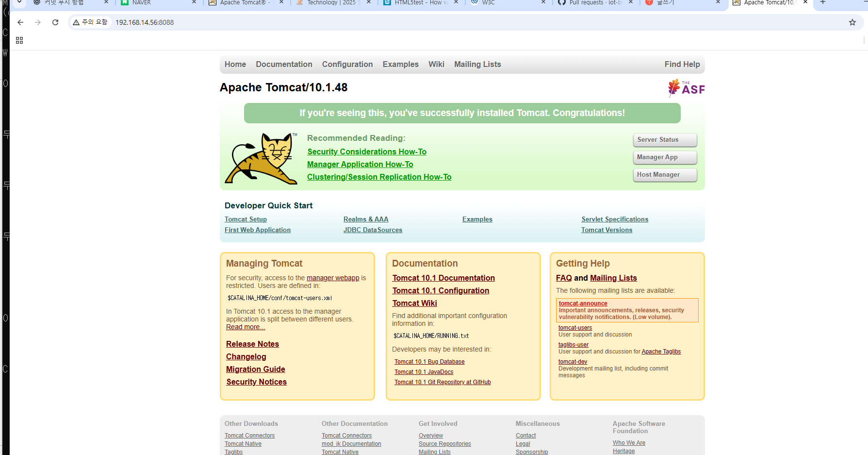
Task: Open Release Notes link
Action: 252,344
